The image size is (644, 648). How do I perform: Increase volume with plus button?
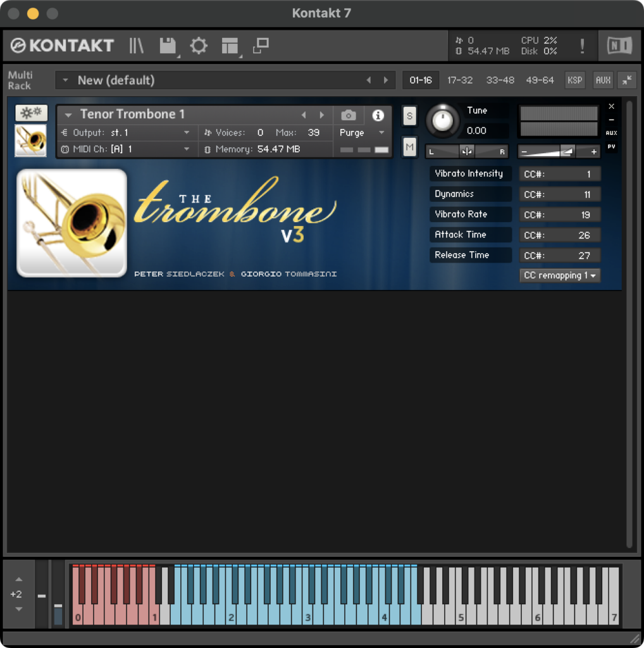pyautogui.click(x=593, y=152)
